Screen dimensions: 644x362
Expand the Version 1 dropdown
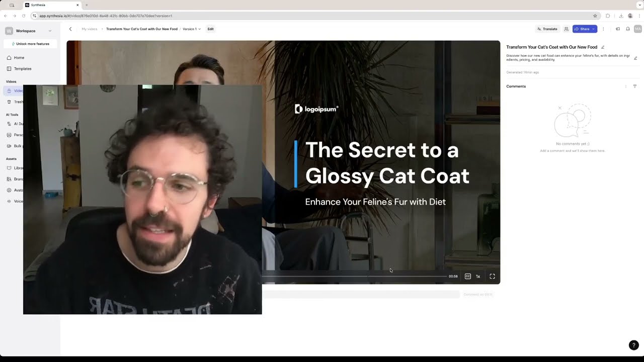click(192, 29)
